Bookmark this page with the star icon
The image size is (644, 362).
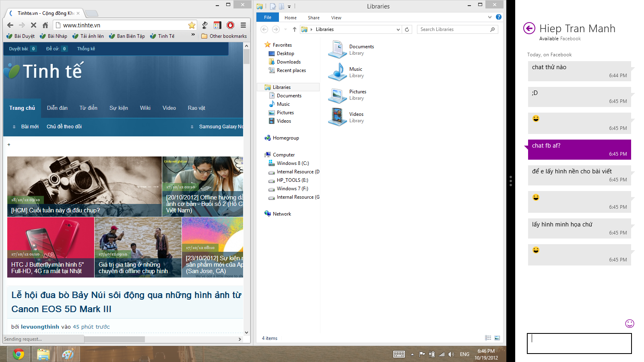tap(192, 25)
